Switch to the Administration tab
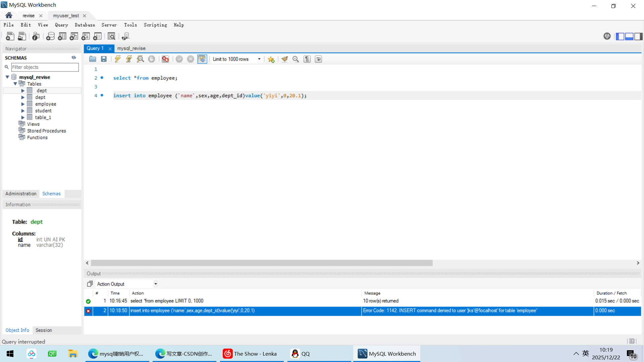Image resolution: width=644 pixels, height=362 pixels. pos(21,194)
